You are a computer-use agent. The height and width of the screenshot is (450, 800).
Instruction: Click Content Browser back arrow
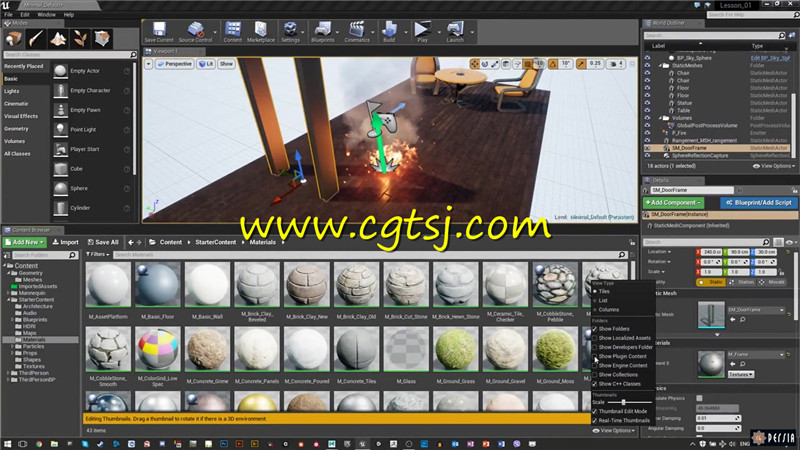131,242
